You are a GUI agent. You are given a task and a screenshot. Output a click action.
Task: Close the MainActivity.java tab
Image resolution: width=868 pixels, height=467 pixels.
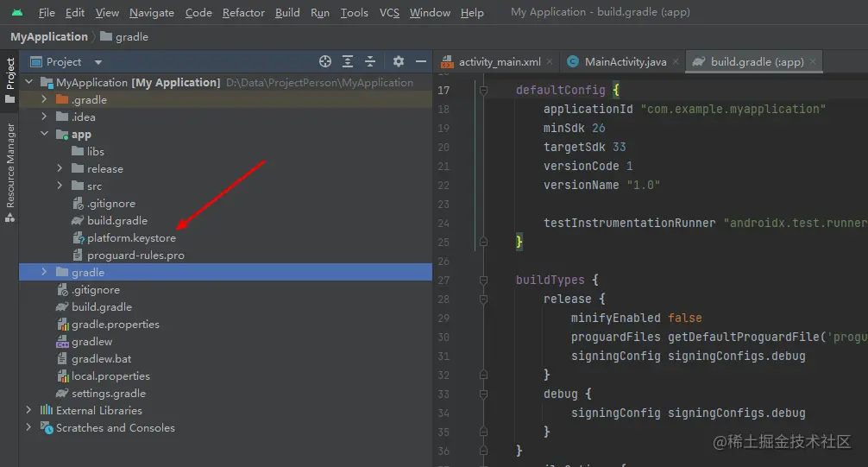click(676, 61)
